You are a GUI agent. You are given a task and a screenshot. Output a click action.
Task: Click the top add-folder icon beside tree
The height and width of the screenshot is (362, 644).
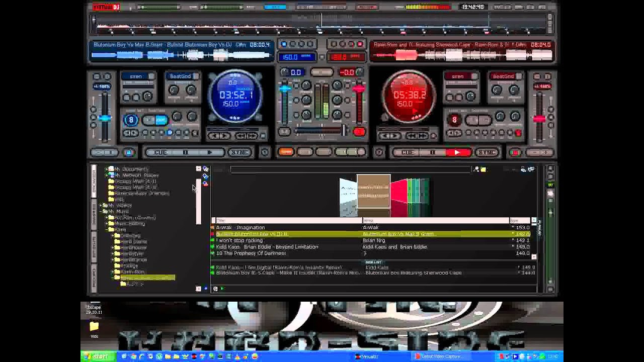point(205,169)
